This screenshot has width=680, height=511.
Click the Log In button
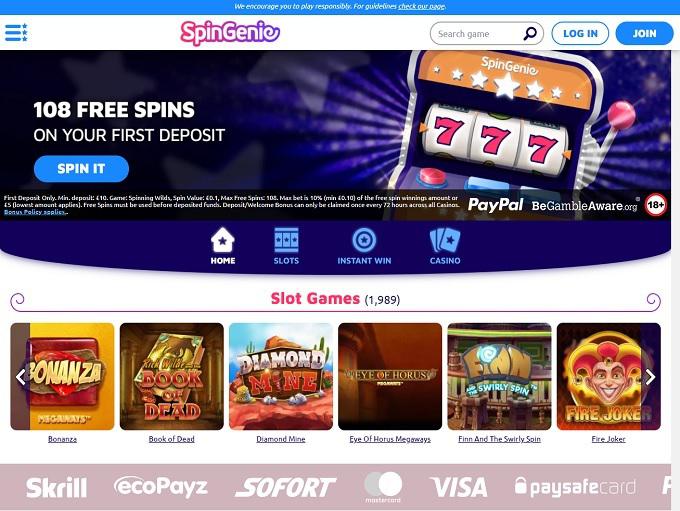pos(580,33)
